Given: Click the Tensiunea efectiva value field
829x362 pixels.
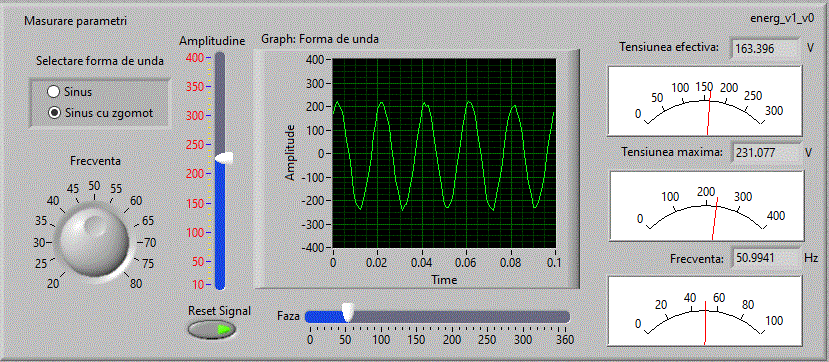Looking at the screenshot, I should pos(764,49).
